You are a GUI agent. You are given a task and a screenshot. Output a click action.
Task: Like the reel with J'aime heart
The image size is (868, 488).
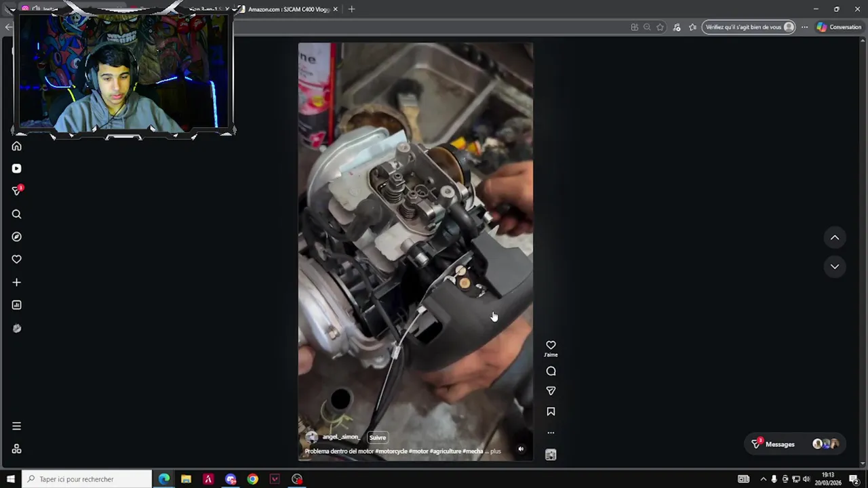coord(551,346)
